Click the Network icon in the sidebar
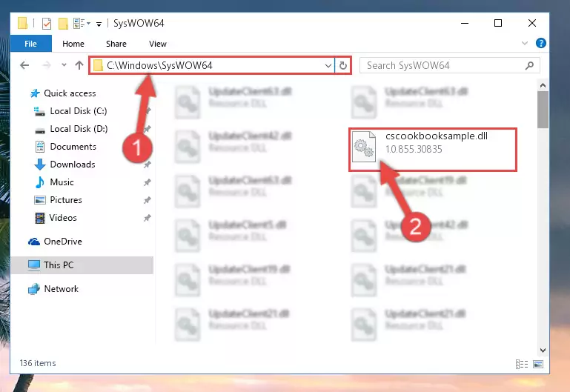 (x=34, y=289)
